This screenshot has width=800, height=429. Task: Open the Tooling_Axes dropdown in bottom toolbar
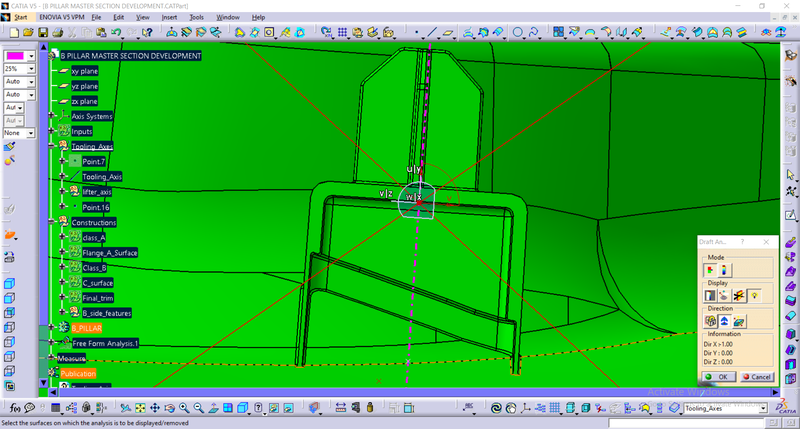pyautogui.click(x=763, y=408)
